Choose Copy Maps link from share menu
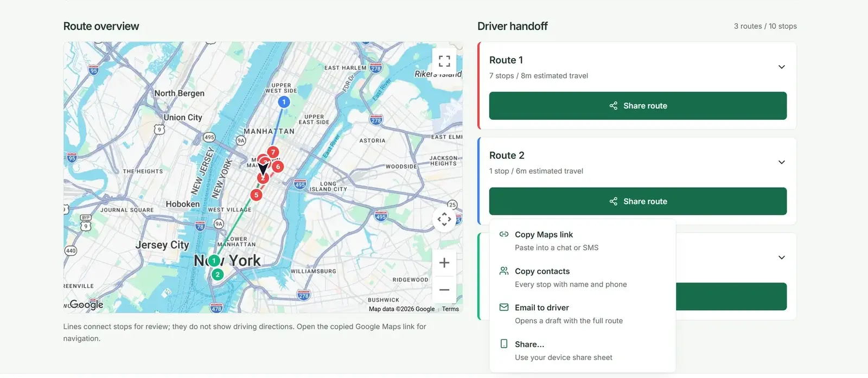The height and width of the screenshot is (378, 868). pyautogui.click(x=583, y=241)
